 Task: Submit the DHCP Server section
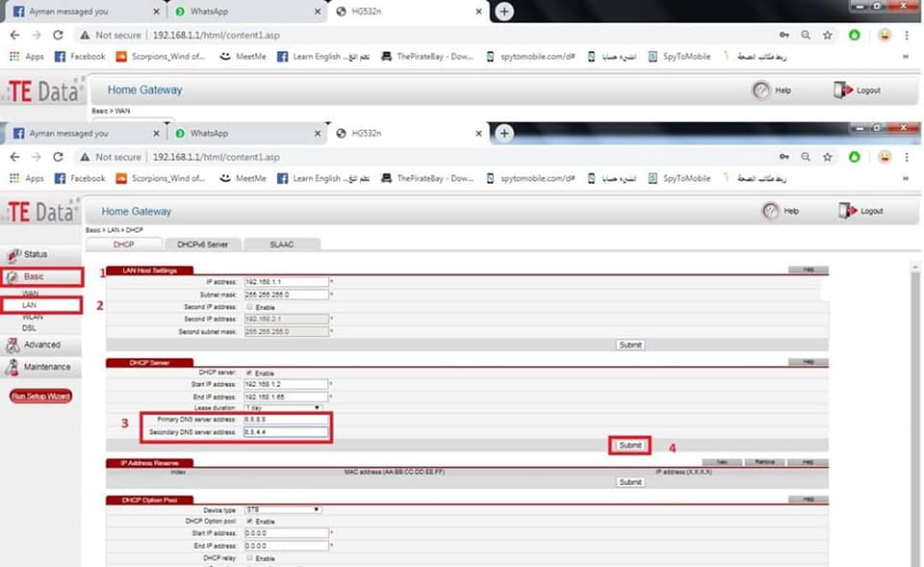point(629,445)
